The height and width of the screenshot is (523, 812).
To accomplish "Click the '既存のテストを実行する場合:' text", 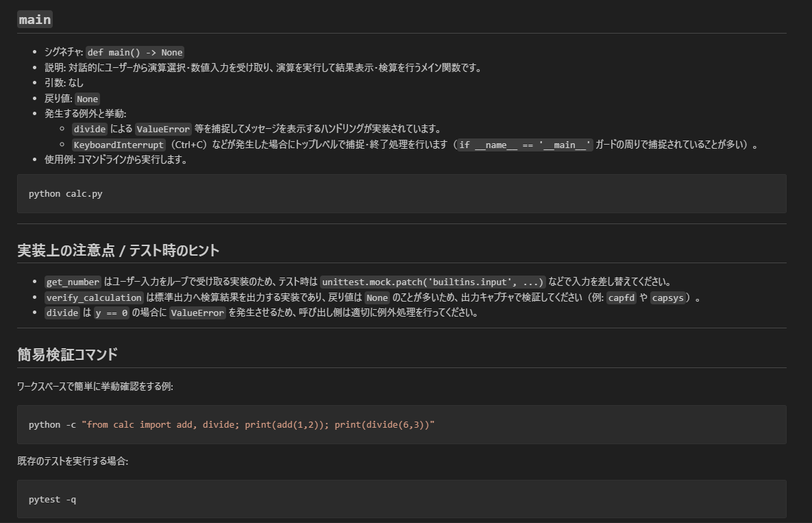I will coord(73,461).
